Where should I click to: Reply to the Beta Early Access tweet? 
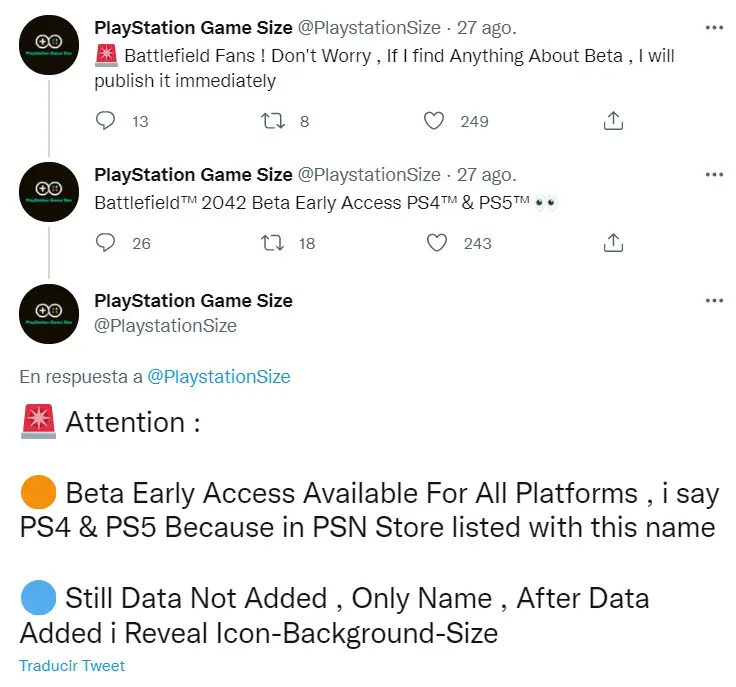point(105,243)
